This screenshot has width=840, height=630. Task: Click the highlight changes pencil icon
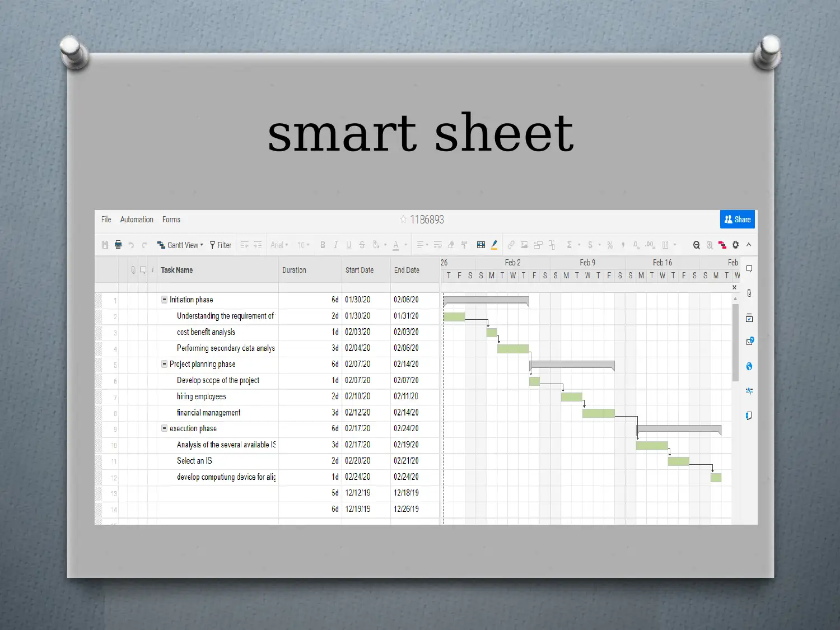click(x=494, y=245)
